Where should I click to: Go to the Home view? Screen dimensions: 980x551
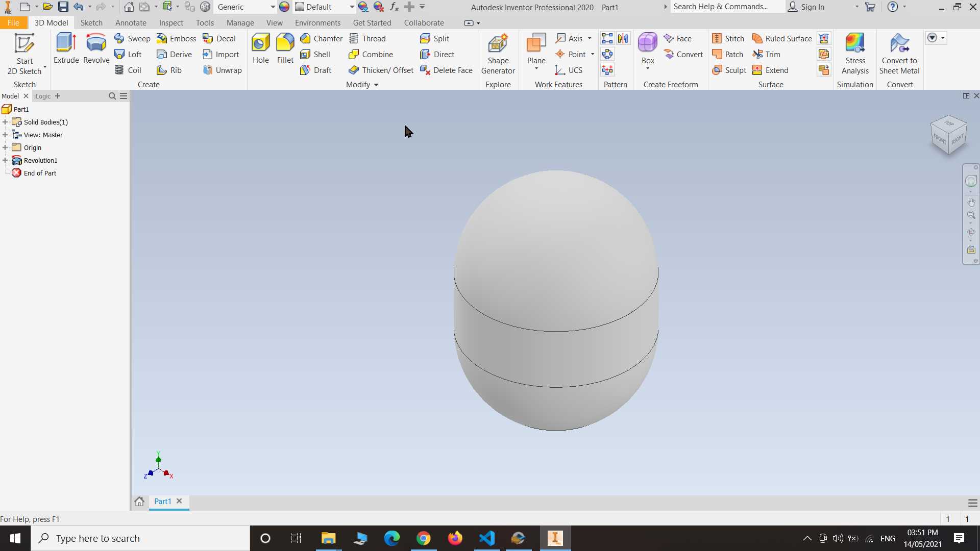point(129,7)
